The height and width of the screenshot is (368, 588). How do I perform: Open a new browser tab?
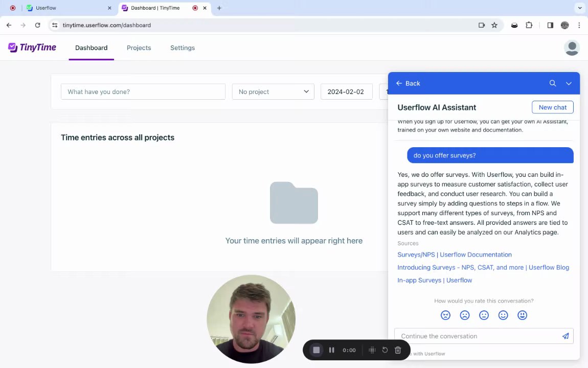(219, 8)
